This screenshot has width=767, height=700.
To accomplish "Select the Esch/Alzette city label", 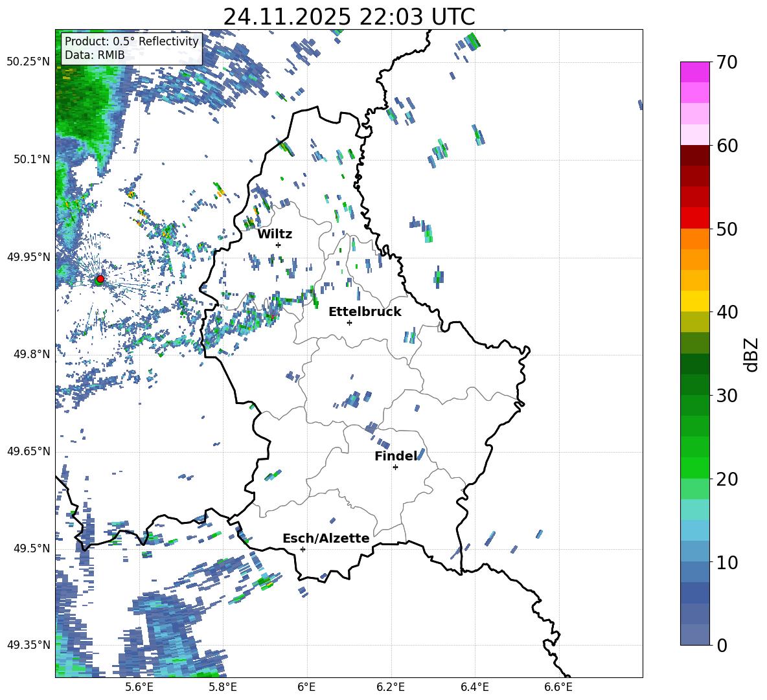I will tap(326, 539).
